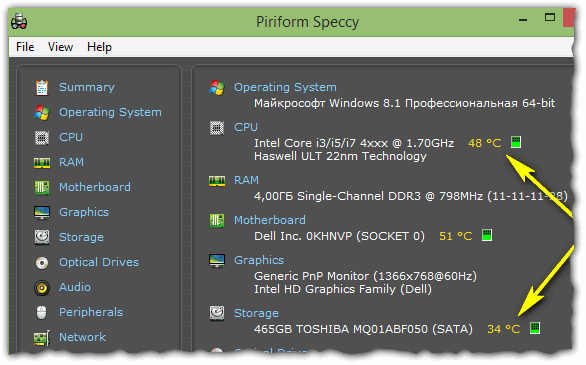Select Peripherals in the sidebar
Image resolution: width=586 pixels, height=365 pixels.
[91, 312]
